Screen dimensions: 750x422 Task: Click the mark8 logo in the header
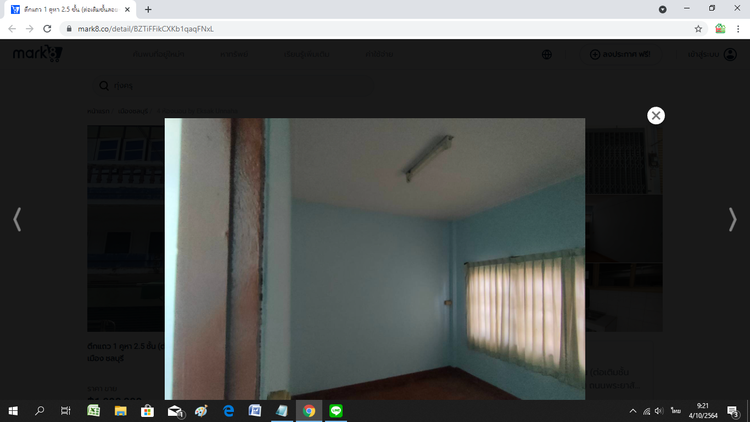click(x=37, y=54)
